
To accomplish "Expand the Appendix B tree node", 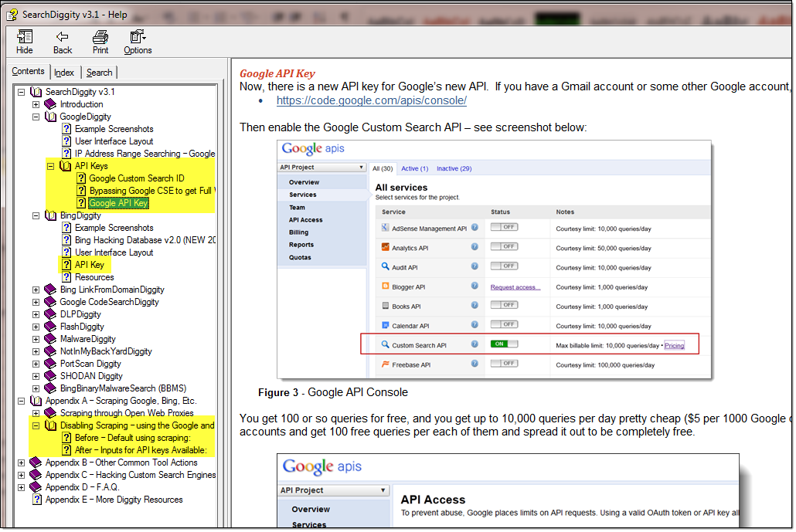I will [22, 463].
